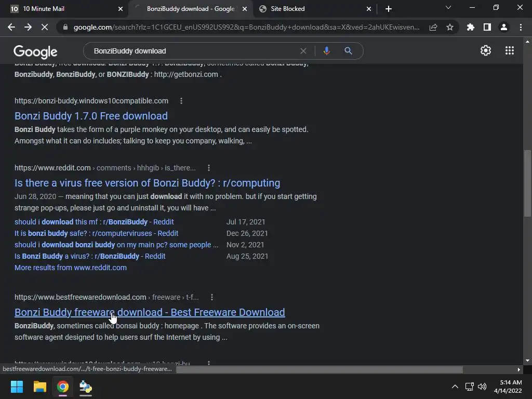Launch File Explorer from the taskbar
The width and height of the screenshot is (532, 399).
[39, 387]
